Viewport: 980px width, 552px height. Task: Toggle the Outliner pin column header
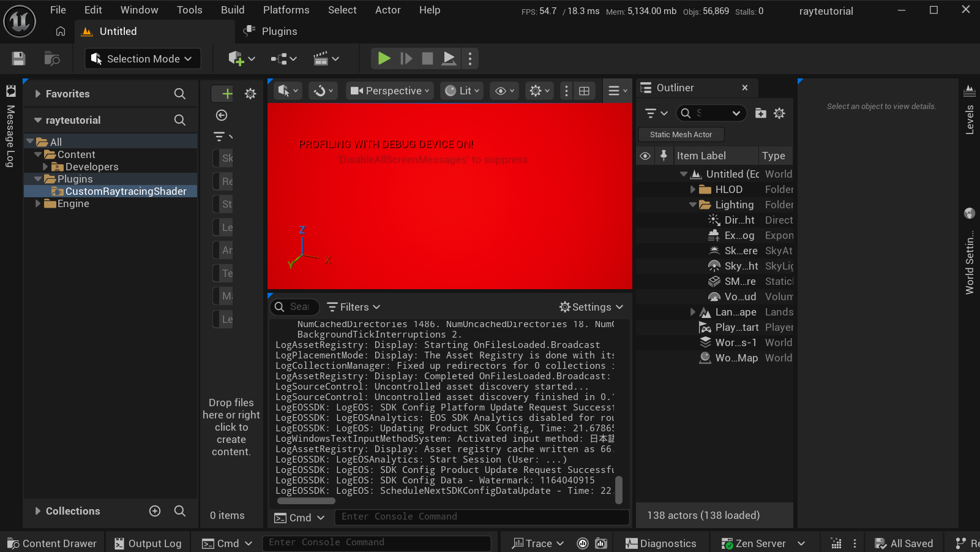[x=664, y=156]
